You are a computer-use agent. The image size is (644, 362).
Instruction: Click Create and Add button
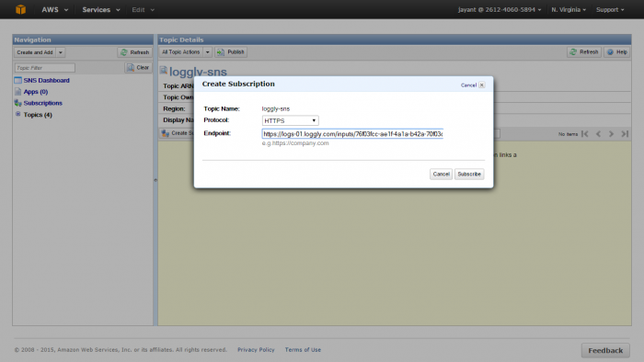tap(35, 52)
